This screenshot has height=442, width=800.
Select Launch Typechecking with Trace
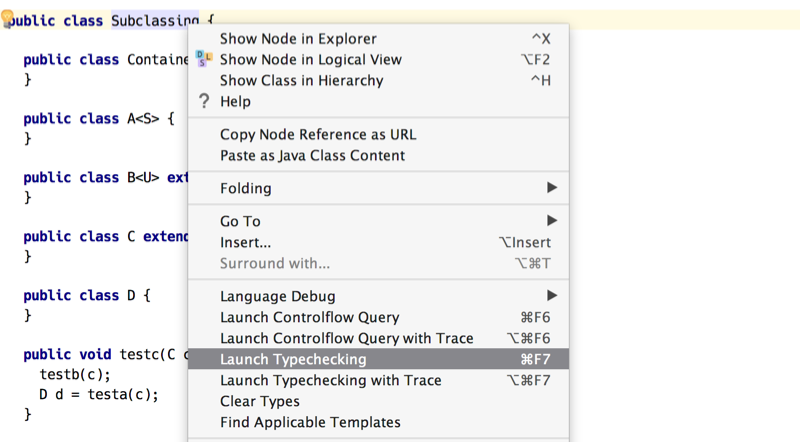pos(378,380)
